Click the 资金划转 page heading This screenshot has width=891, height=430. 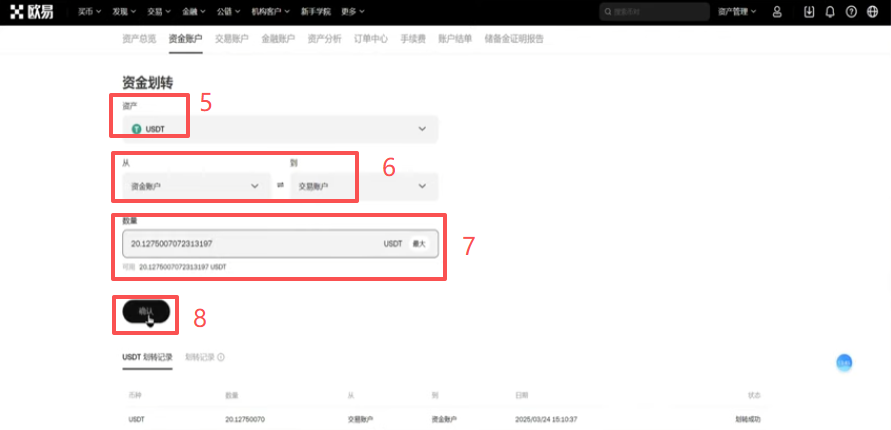click(148, 83)
